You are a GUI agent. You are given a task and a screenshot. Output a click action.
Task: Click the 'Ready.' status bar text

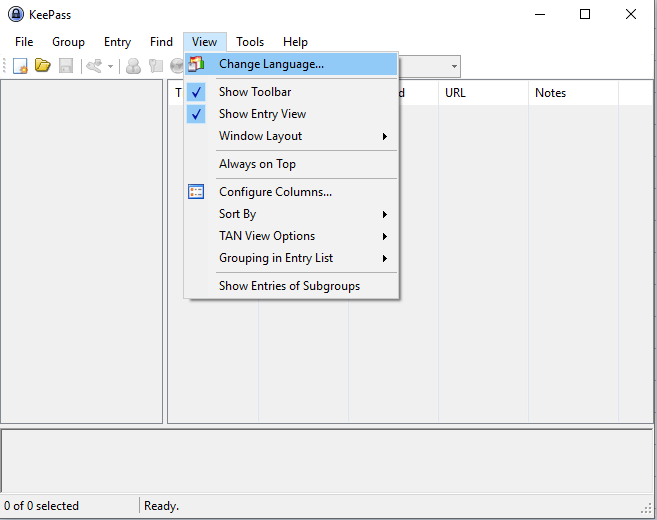161,506
